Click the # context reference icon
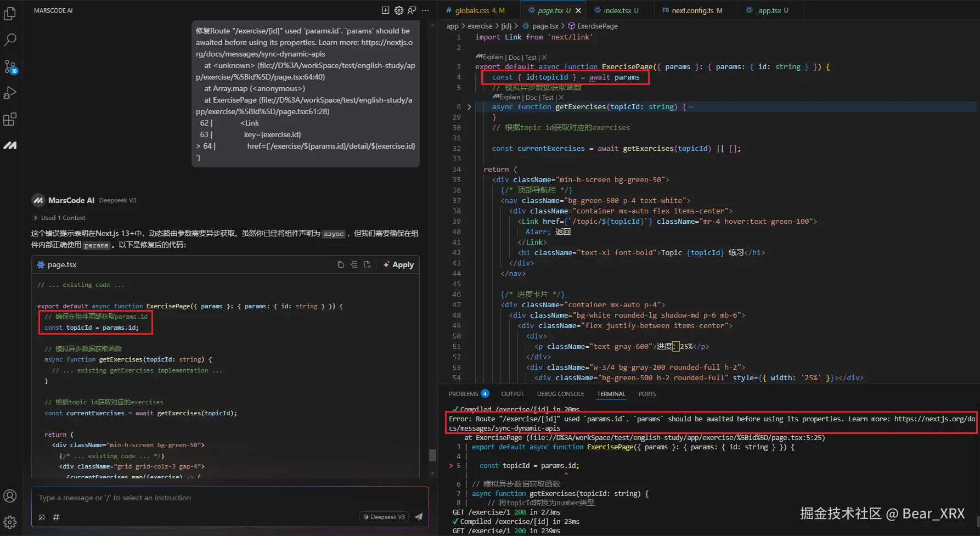 (x=56, y=517)
